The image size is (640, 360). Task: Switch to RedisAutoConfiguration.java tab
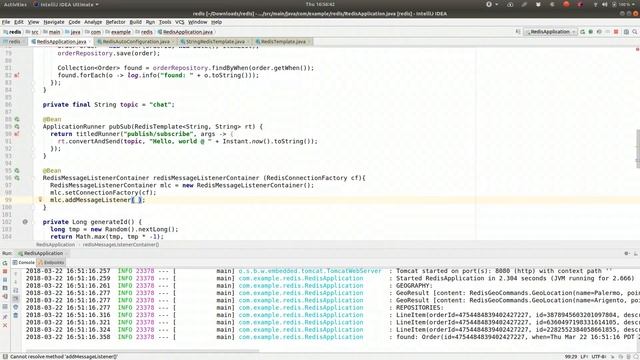click(136, 42)
